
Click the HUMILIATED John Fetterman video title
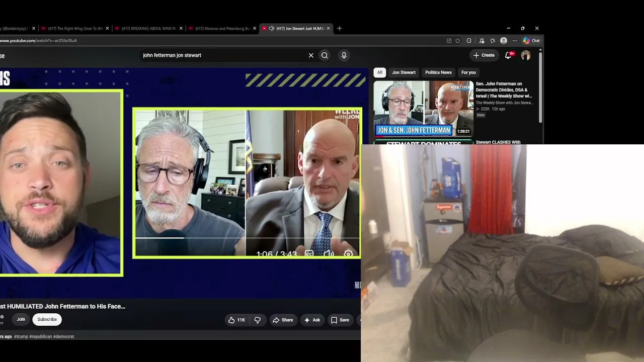click(x=63, y=306)
